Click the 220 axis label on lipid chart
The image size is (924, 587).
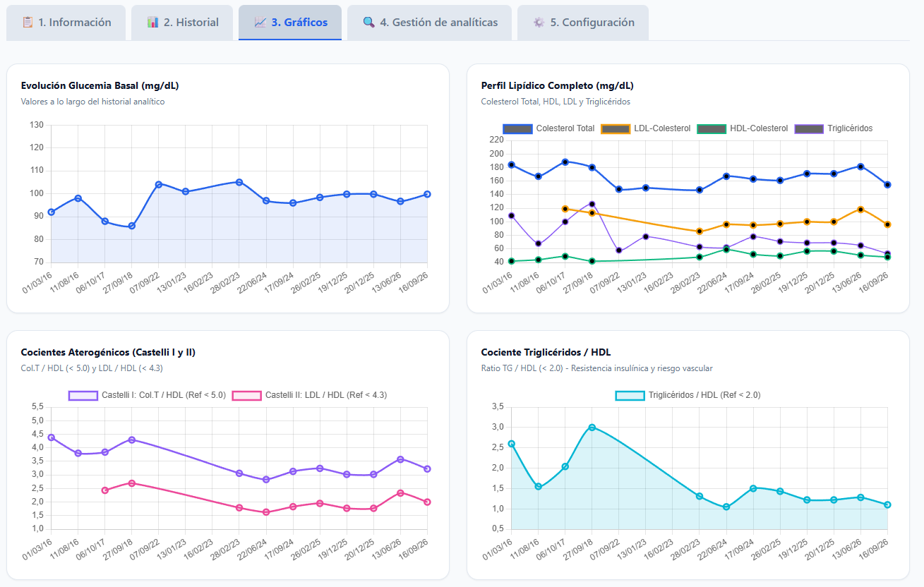496,140
